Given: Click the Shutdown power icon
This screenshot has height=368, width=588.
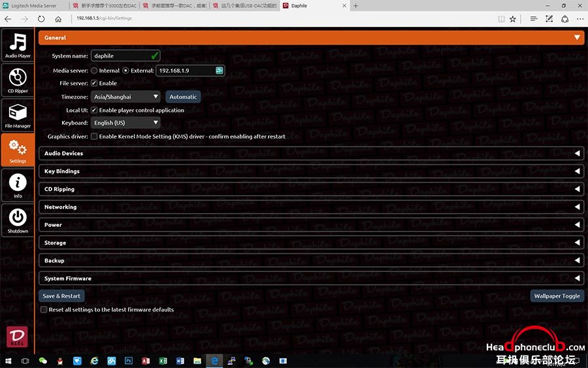Looking at the screenshot, I should coord(18,220).
